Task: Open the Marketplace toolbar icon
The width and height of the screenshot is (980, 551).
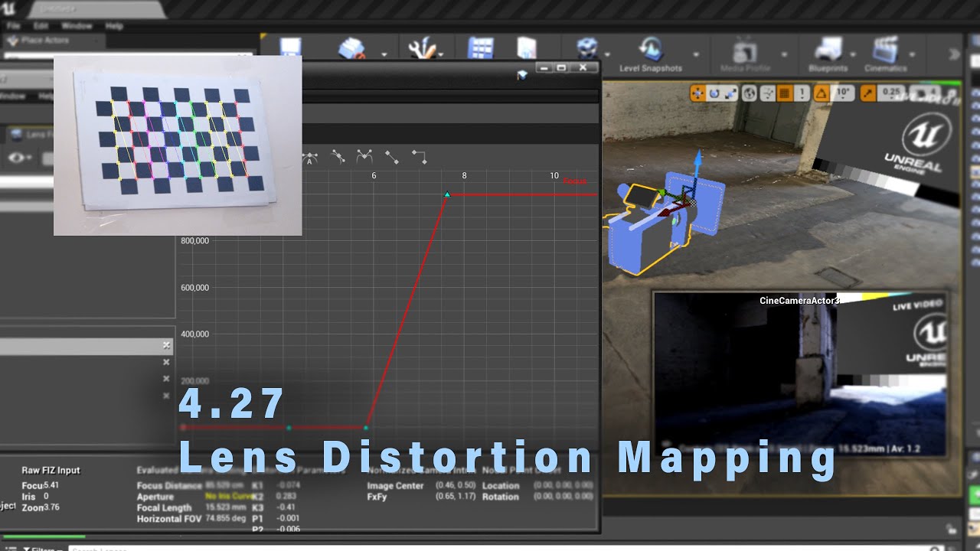Action: 527,48
